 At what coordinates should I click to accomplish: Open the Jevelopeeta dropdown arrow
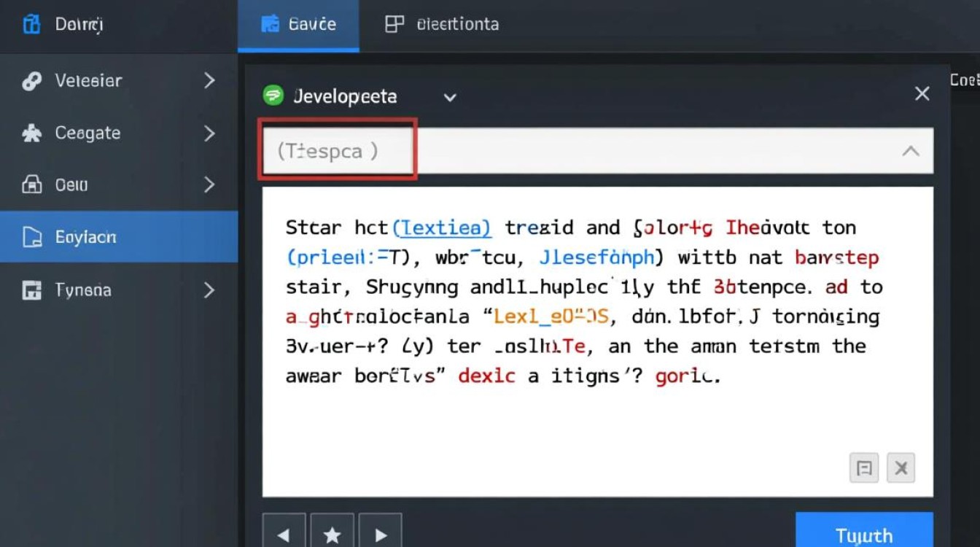pyautogui.click(x=450, y=97)
